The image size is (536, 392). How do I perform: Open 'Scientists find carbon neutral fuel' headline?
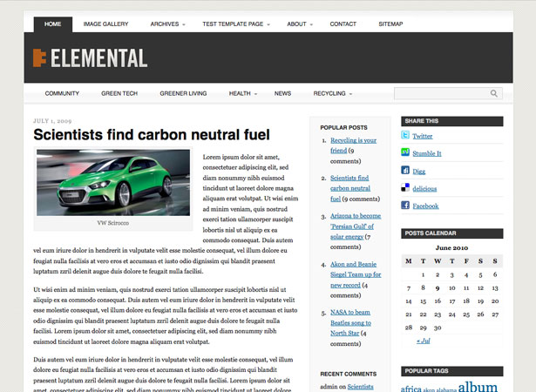point(152,135)
